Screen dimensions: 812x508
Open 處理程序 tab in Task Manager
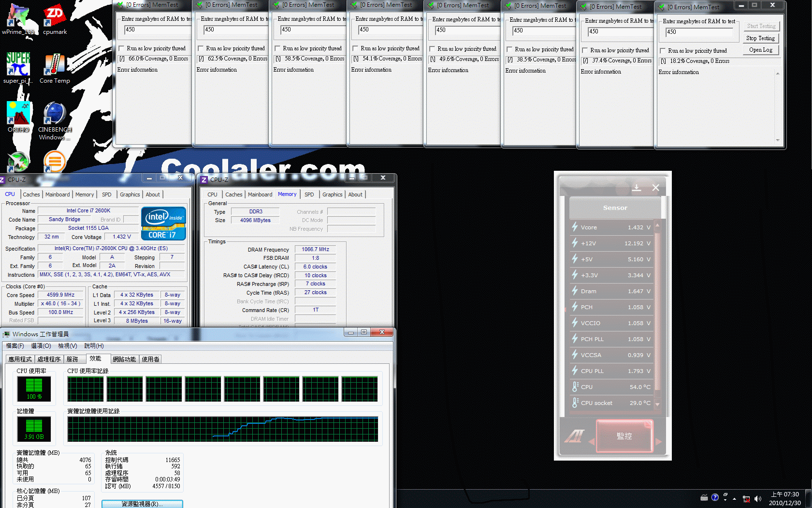[49, 359]
